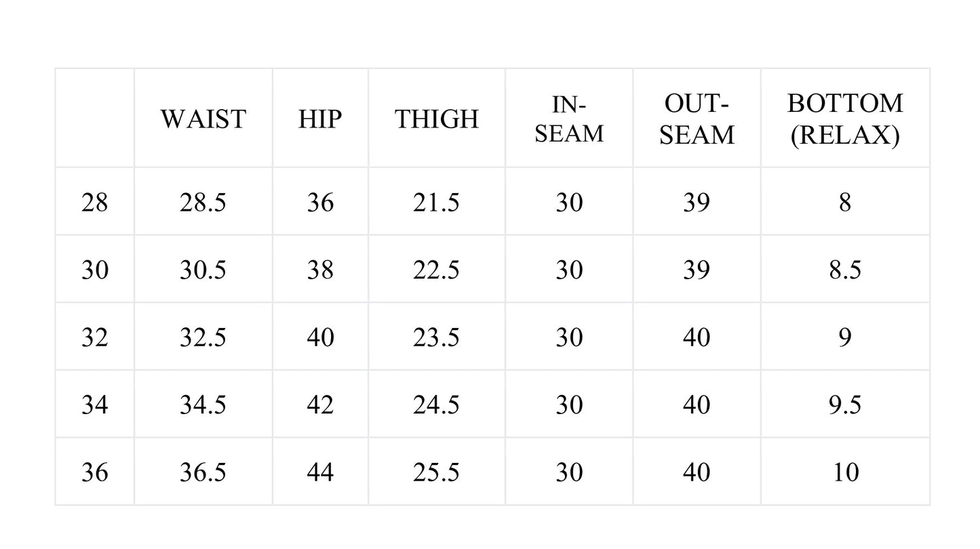Select size 36 row label

coord(94,472)
